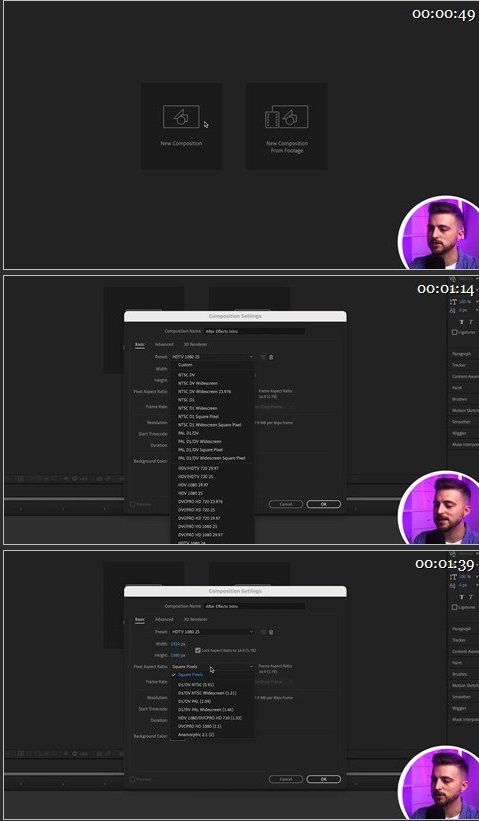The height and width of the screenshot is (821, 479).
Task: Select Anamorphic 2:1 (2) pixel ratio
Action: (196, 735)
